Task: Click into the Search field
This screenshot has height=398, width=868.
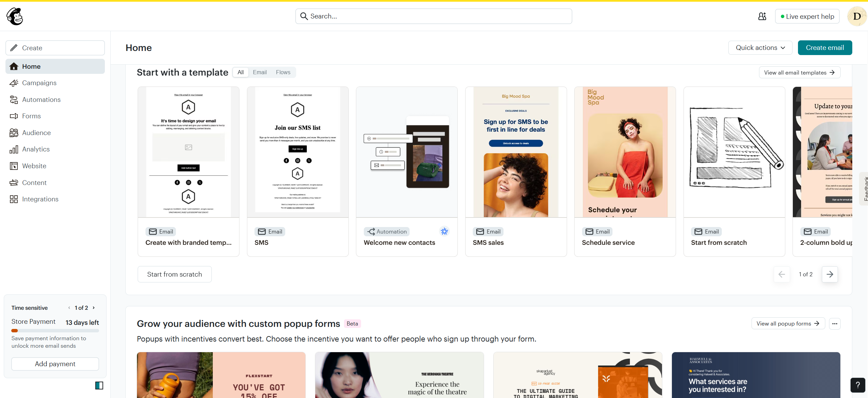Action: tap(433, 16)
